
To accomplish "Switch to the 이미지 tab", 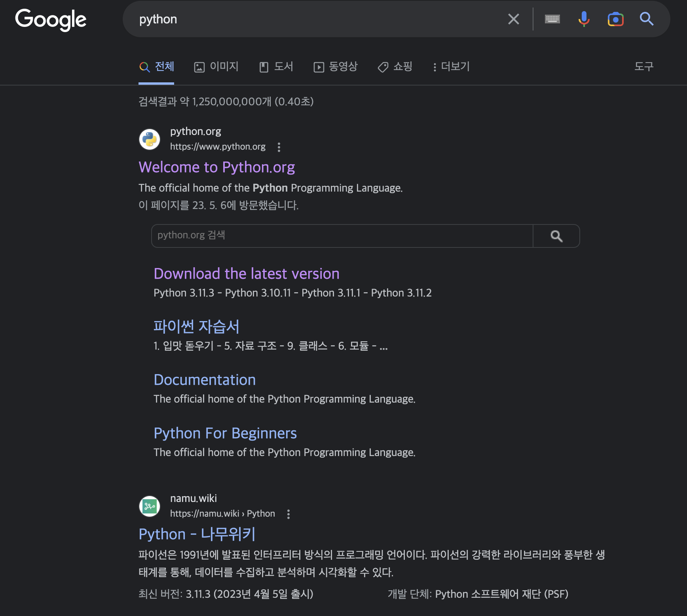I will coord(216,67).
